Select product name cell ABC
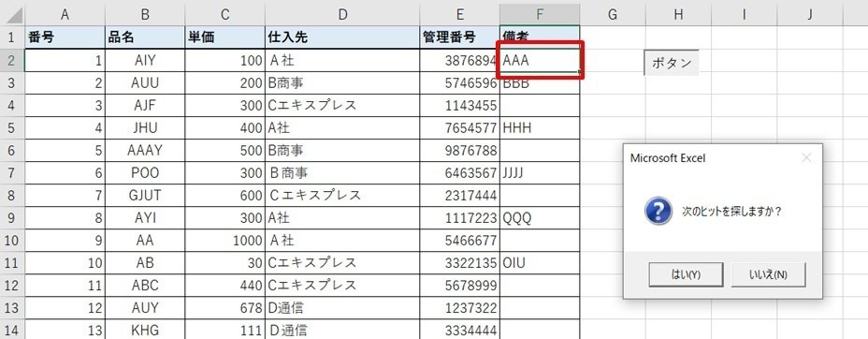Viewport: 868px width, 339px height. click(145, 286)
